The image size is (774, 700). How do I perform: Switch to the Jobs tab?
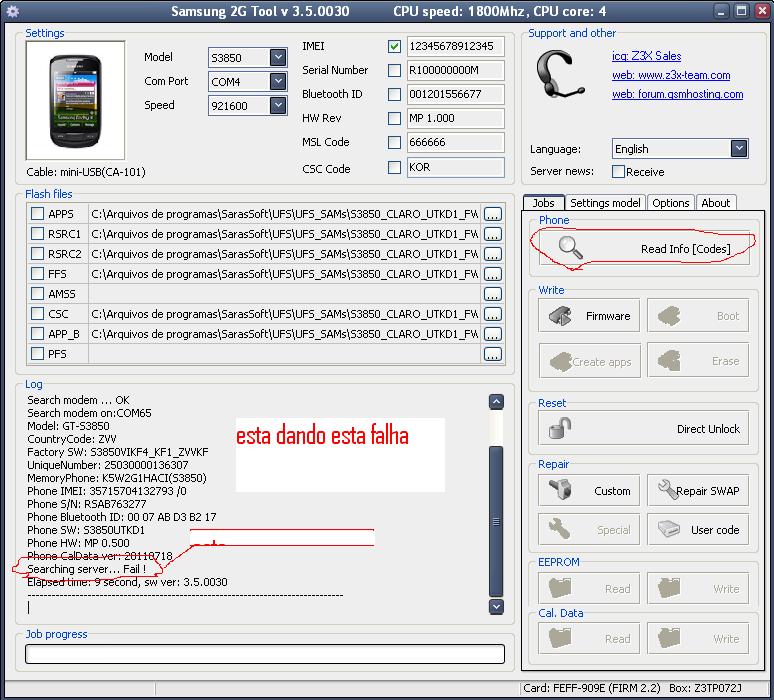pyautogui.click(x=543, y=202)
